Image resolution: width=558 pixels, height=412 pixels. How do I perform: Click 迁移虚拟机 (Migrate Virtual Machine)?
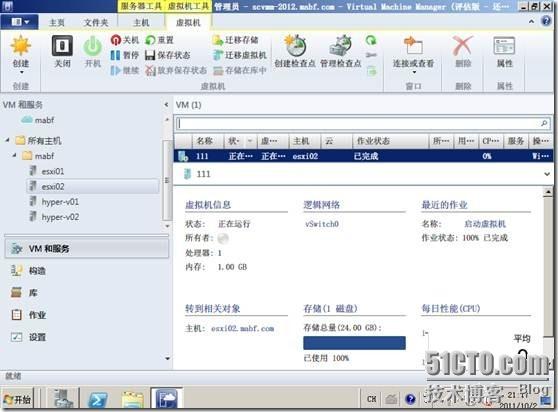239,55
